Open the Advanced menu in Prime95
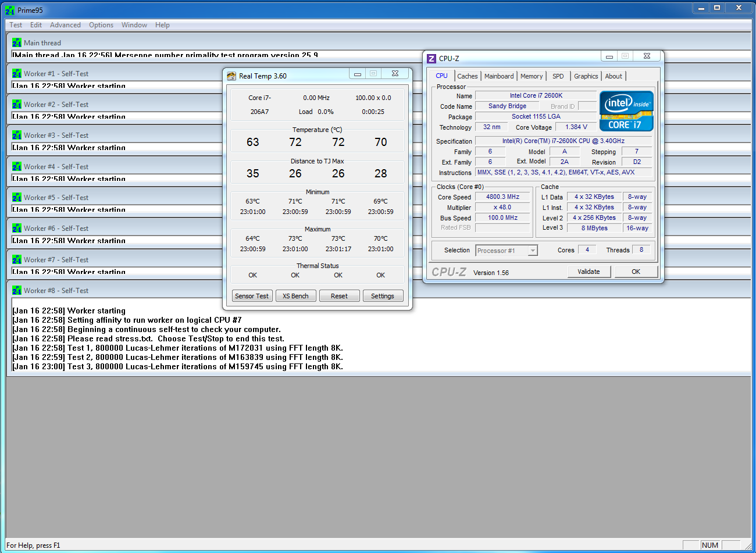Screen dimensions: 756x553 pyautogui.click(x=65, y=25)
